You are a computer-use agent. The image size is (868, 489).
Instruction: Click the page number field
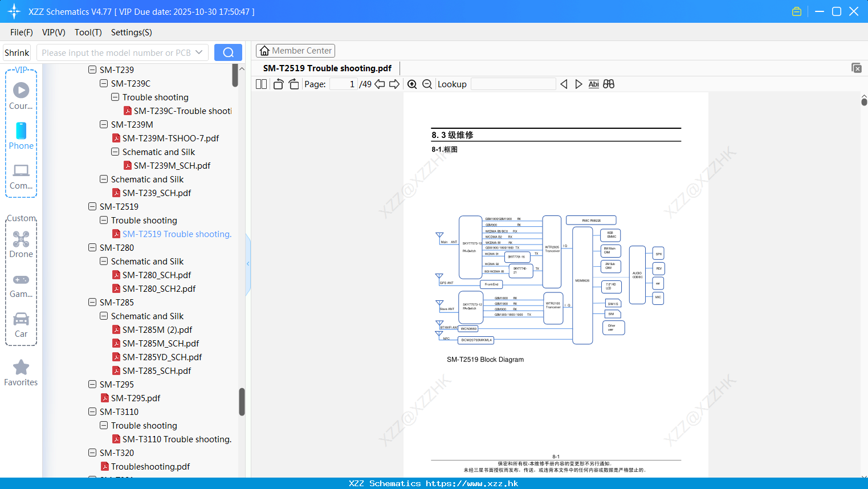click(x=344, y=84)
